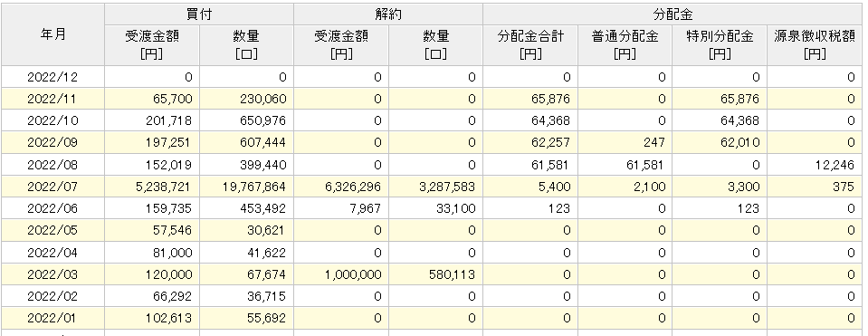868x336 pixels.
Task: Click purchase quantity 36,715 cell
Action: click(x=246, y=297)
